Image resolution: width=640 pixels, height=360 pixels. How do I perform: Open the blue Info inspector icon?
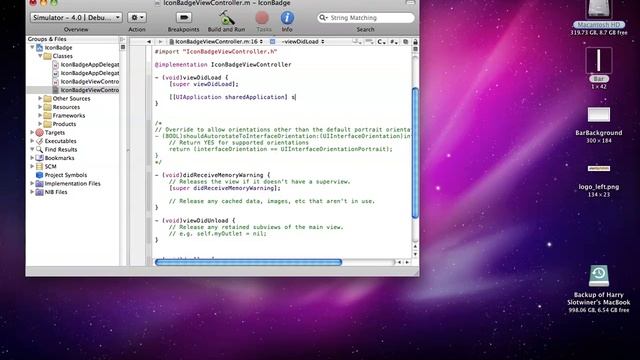[287, 18]
